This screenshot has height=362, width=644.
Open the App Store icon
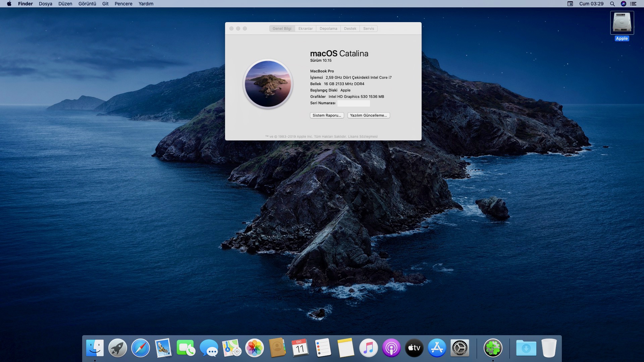(x=437, y=348)
